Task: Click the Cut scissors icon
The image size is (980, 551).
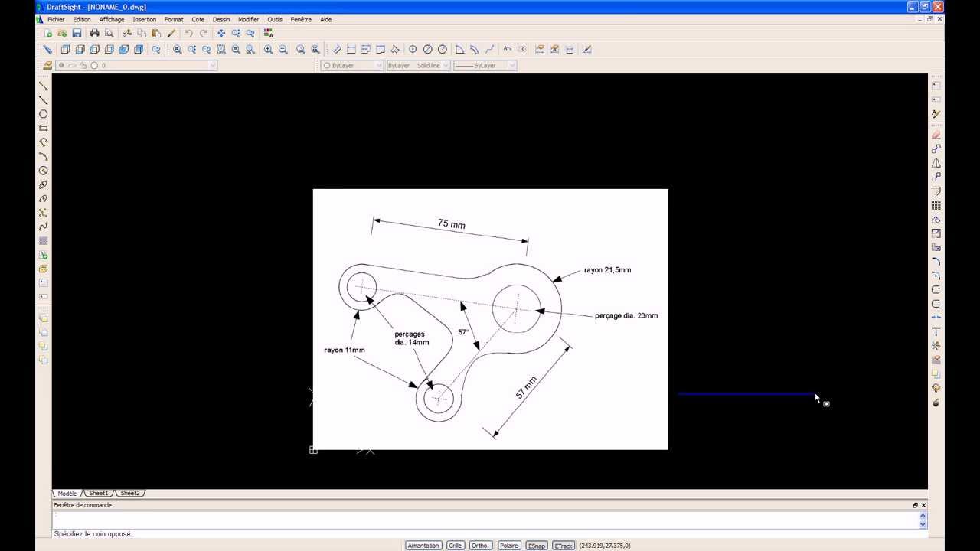Action: pyautogui.click(x=127, y=33)
